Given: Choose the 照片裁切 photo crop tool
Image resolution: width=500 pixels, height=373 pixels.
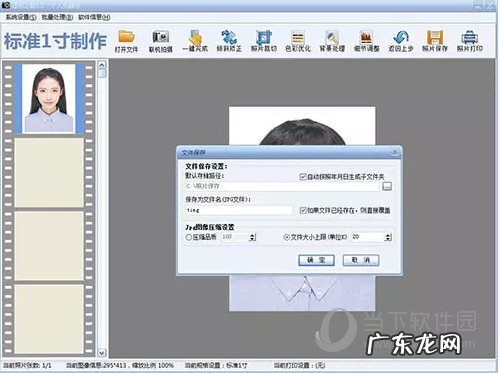Looking at the screenshot, I should click(x=264, y=41).
